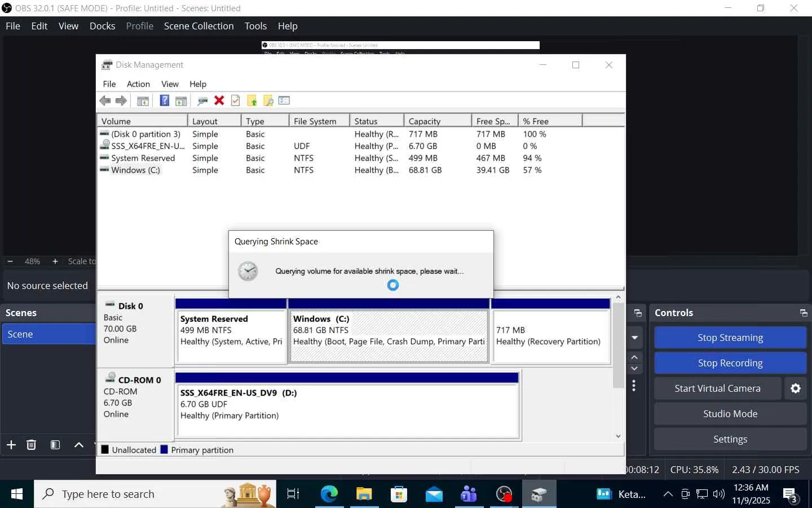Click the Connect/Rescan disk toolbar icon
812x508 pixels.
pyautogui.click(x=202, y=100)
